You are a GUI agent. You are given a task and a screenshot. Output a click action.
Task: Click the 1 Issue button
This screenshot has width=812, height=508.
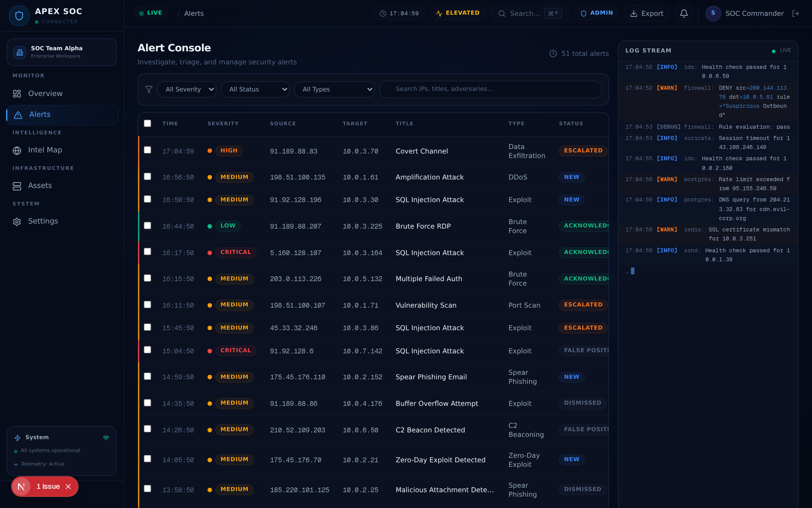pyautogui.click(x=45, y=487)
